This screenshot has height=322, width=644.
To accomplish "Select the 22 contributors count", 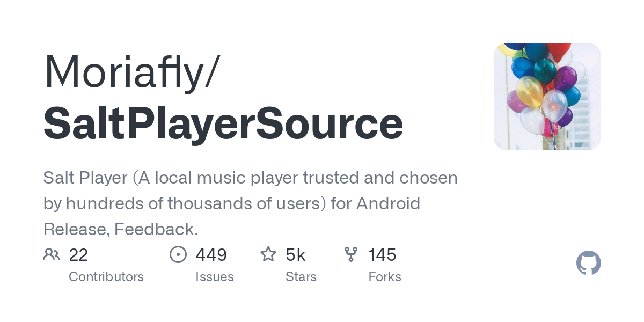I will pyautogui.click(x=78, y=255).
